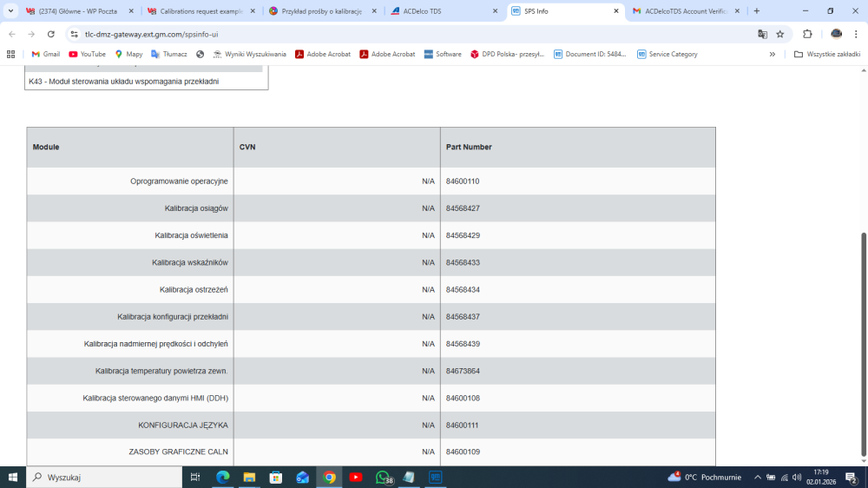Open Software bookmark
This screenshot has height=488, width=868.
[x=443, y=55]
